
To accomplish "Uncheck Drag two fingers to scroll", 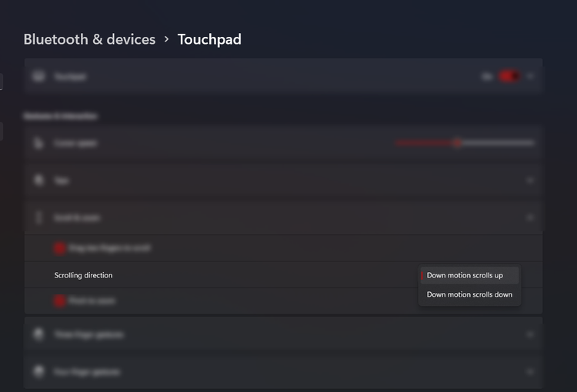I will pyautogui.click(x=59, y=248).
